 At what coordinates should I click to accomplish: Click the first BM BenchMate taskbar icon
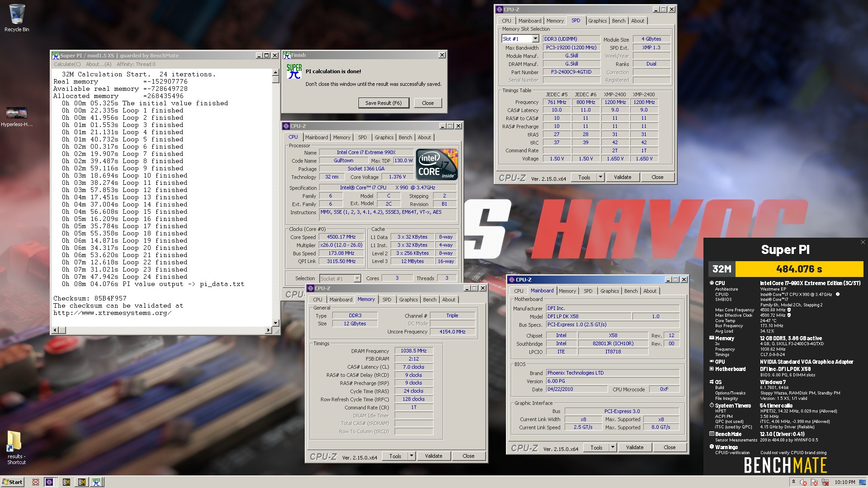pyautogui.click(x=66, y=482)
